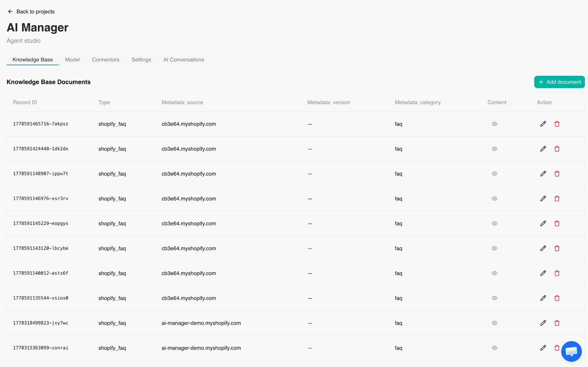Click the back arrow icon
588x367 pixels.
tap(10, 11)
